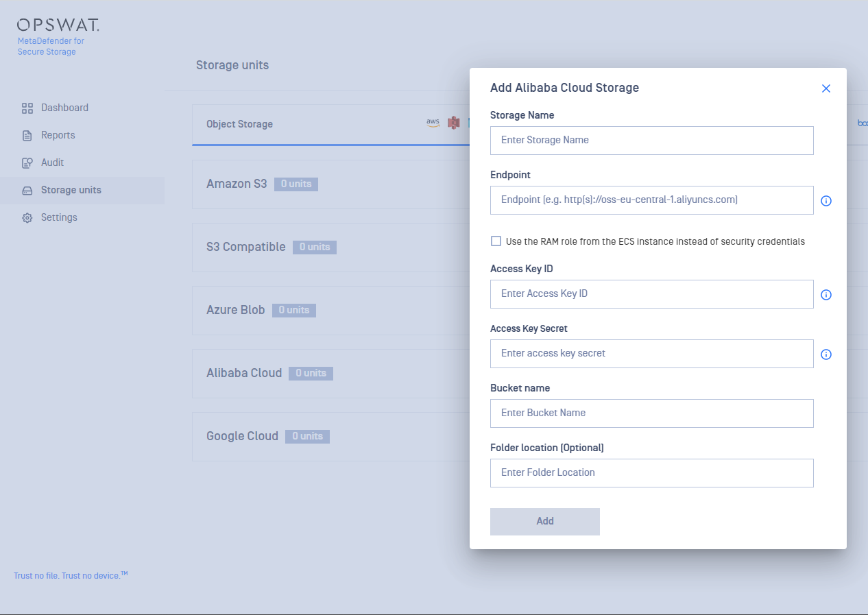Select Storage units in the sidebar

82,190
